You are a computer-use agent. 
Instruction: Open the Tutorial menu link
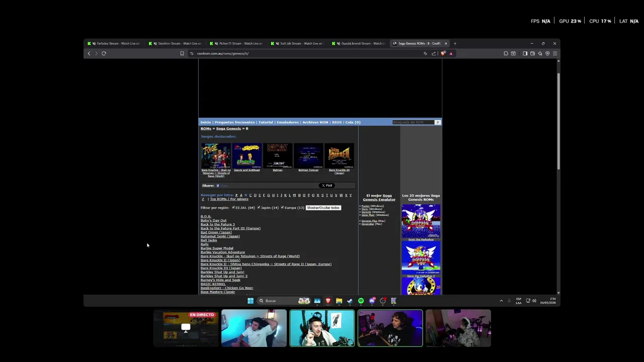coord(266,122)
